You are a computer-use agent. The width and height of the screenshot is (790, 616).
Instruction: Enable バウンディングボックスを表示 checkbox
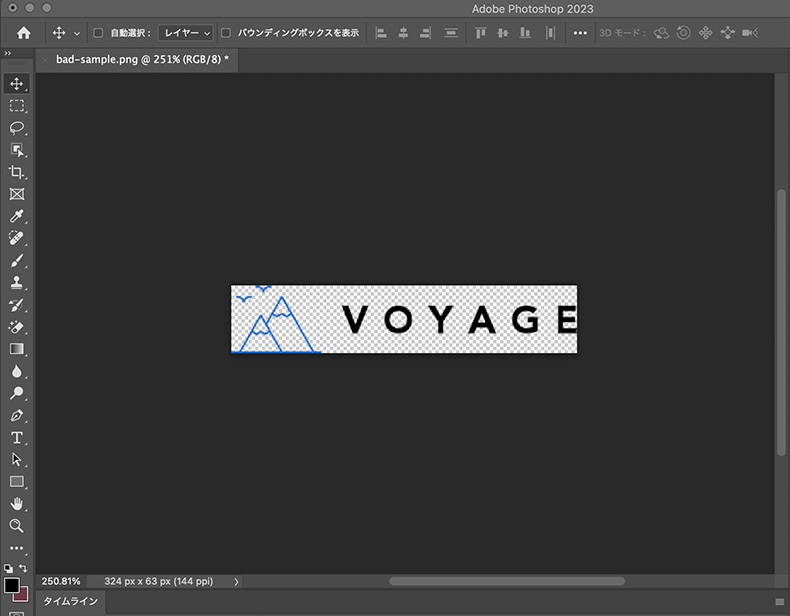(x=226, y=33)
